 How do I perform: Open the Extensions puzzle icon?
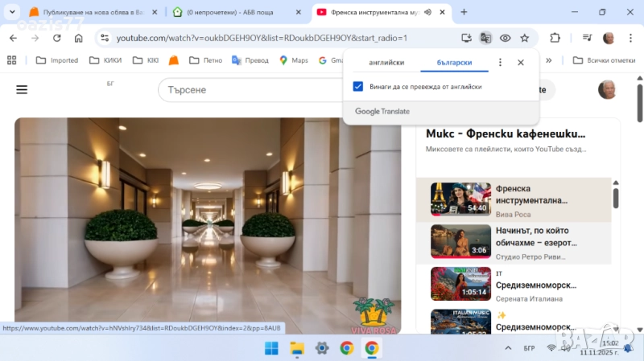[555, 38]
